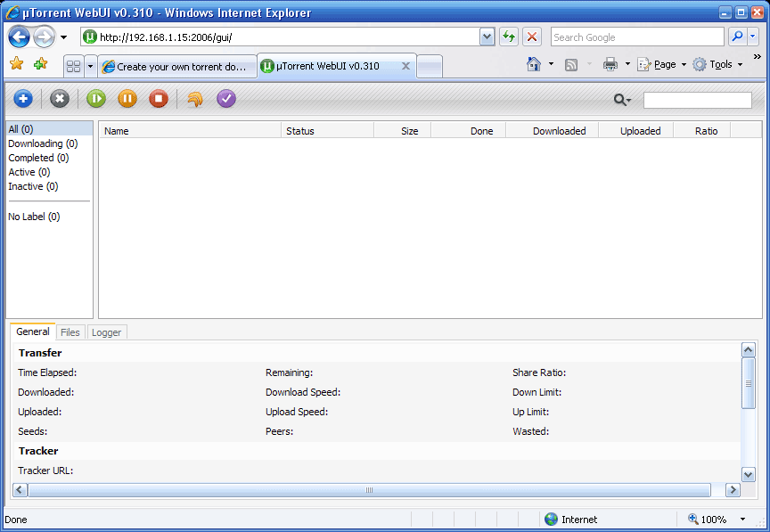
Task: Show more toolbar commands chevron
Action: point(758,56)
